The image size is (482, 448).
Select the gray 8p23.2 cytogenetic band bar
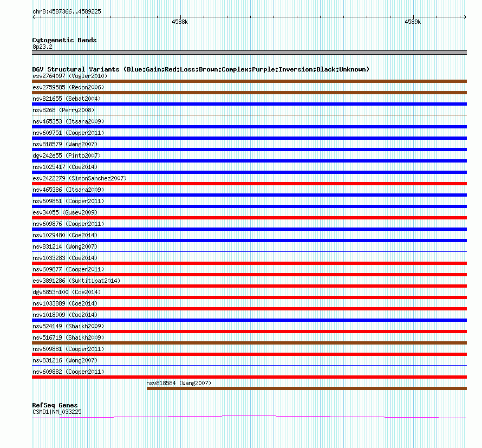pyautogui.click(x=249, y=53)
